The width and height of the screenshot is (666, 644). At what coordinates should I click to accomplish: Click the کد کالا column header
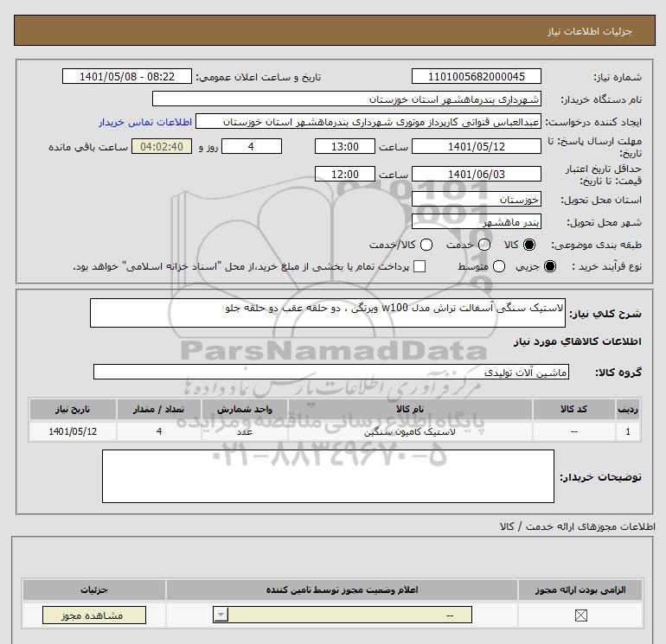tap(573, 409)
